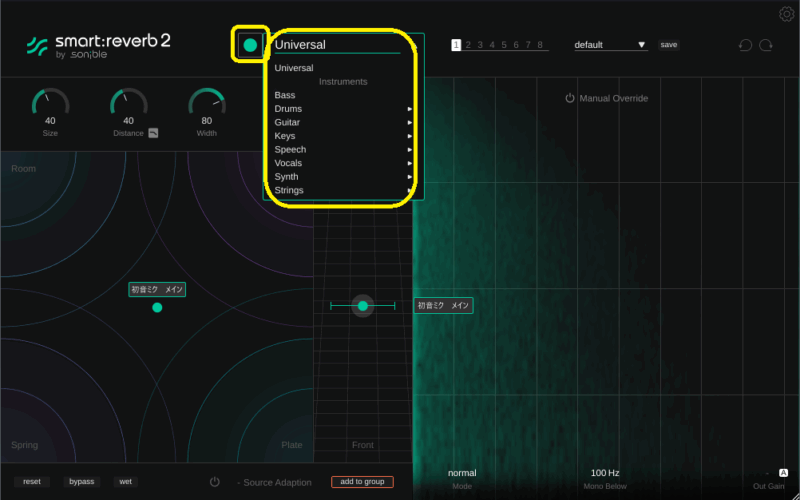Select state slot 3
The width and height of the screenshot is (800, 500).
(x=480, y=45)
